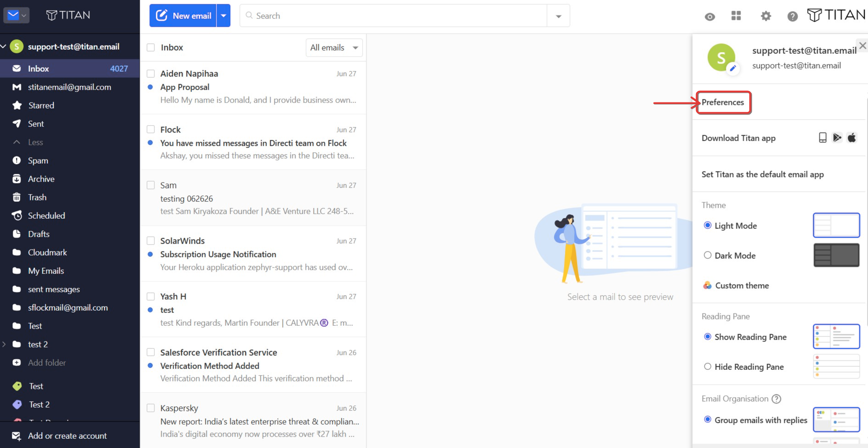Viewport: 868px width, 448px height.
Task: Click the Custom theme color icon
Action: click(x=707, y=285)
